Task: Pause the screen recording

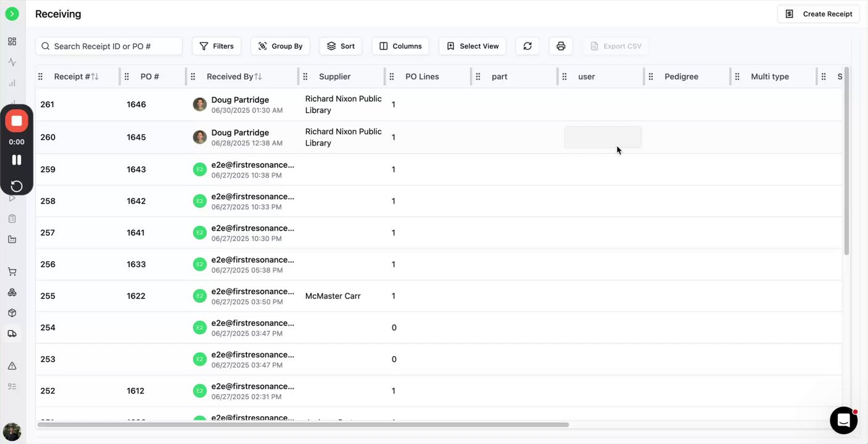Action: [17, 160]
